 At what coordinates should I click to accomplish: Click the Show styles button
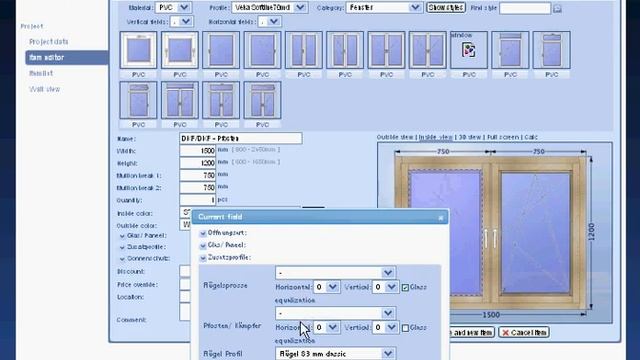(x=446, y=7)
